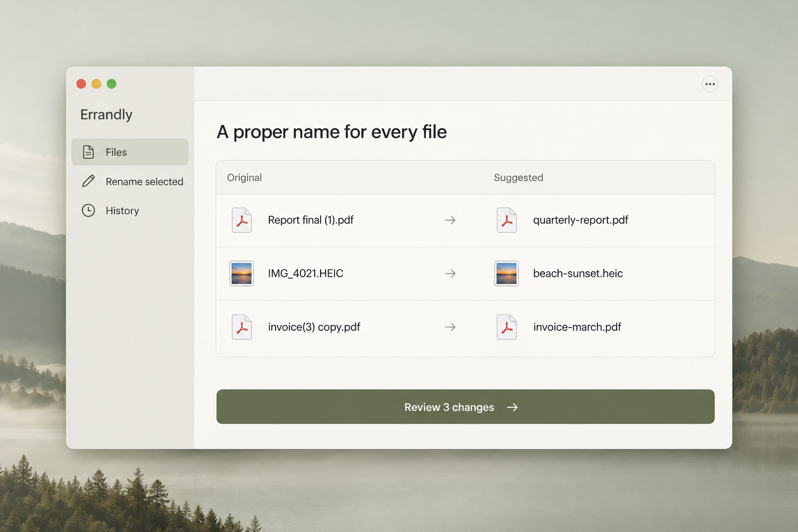Image resolution: width=798 pixels, height=532 pixels.
Task: Click suggested name quarterly-report.pdf
Action: point(580,220)
